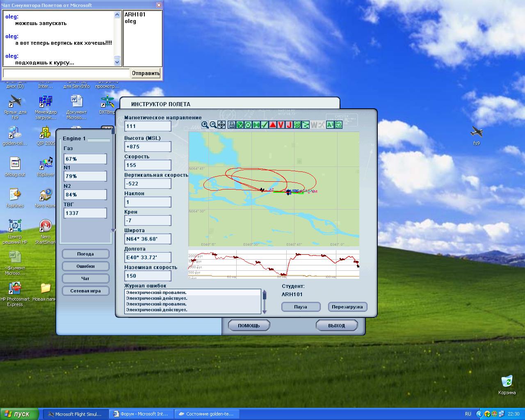The width and height of the screenshot is (525, 420).
Task: Toggle VOR hexagon stations on map
Action: click(x=248, y=125)
